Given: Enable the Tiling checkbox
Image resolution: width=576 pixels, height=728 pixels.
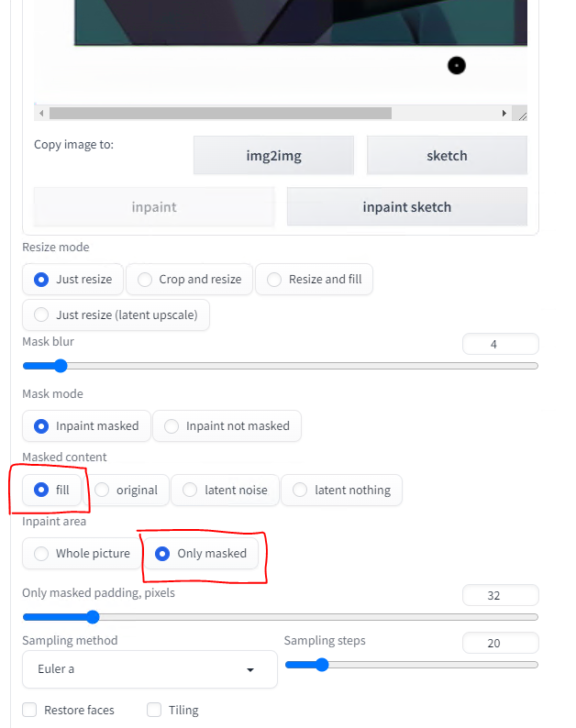Looking at the screenshot, I should (154, 710).
